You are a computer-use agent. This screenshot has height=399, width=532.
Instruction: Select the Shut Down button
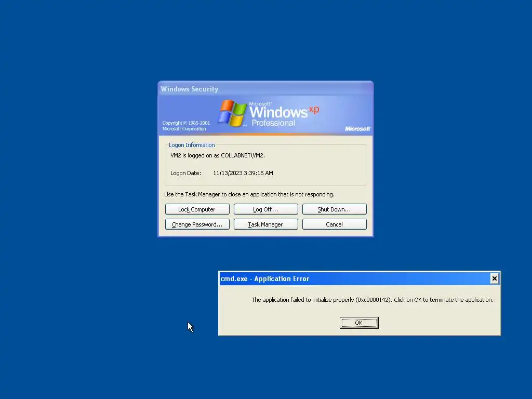(x=334, y=209)
